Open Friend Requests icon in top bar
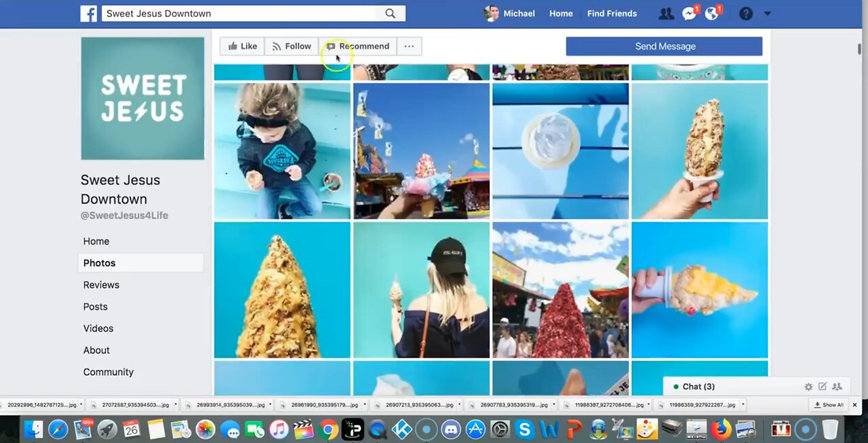This screenshot has width=868, height=443. [x=666, y=14]
